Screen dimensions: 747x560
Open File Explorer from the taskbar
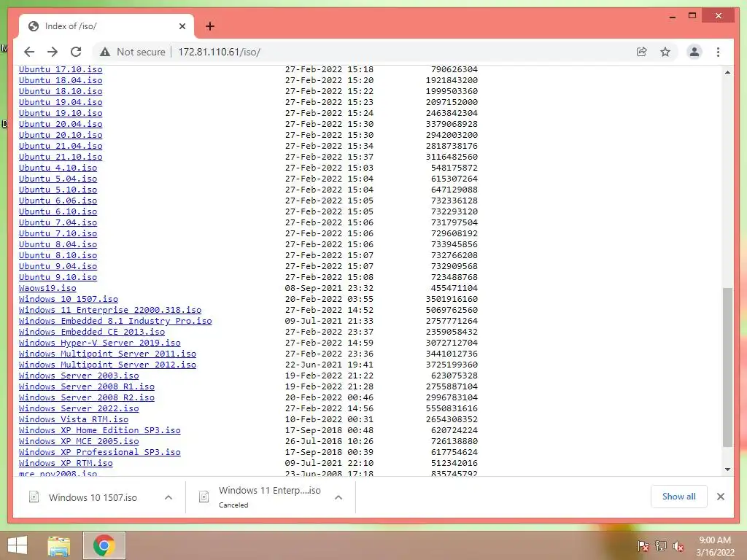coord(58,545)
